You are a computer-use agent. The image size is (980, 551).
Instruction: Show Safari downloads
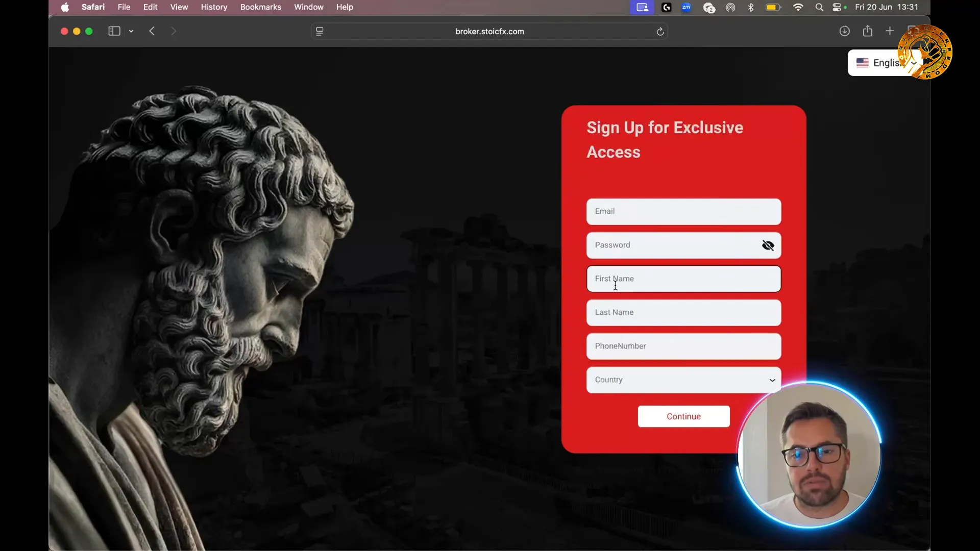point(845,31)
